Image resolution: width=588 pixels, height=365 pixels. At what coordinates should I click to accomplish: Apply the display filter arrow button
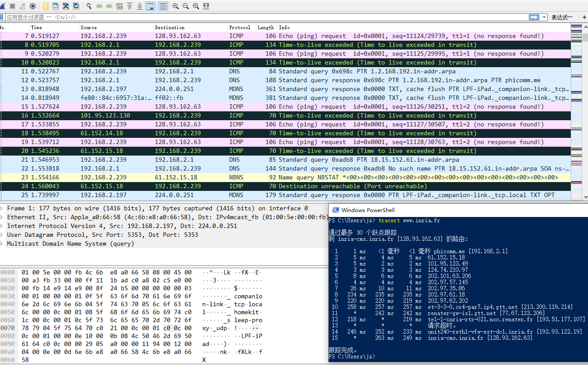click(x=534, y=17)
